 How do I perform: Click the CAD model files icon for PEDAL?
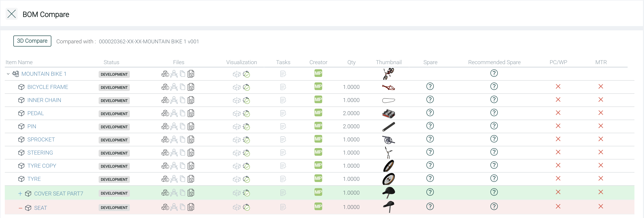point(165,113)
